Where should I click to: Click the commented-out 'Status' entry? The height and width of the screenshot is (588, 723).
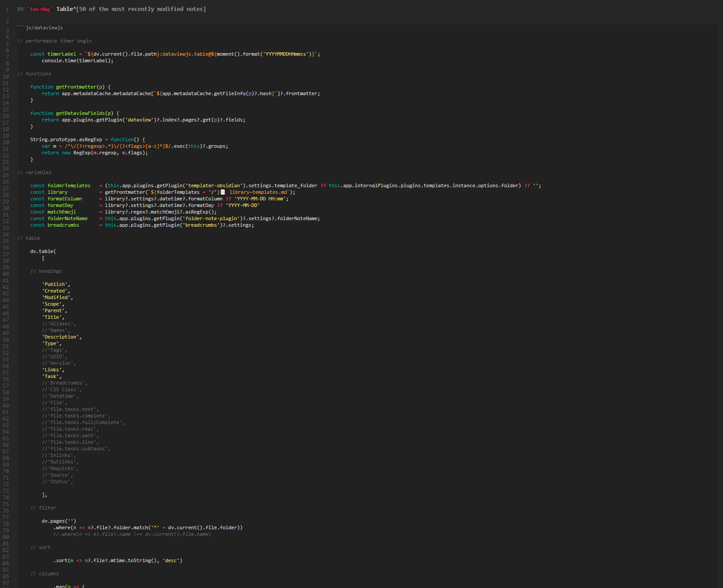[57, 481]
